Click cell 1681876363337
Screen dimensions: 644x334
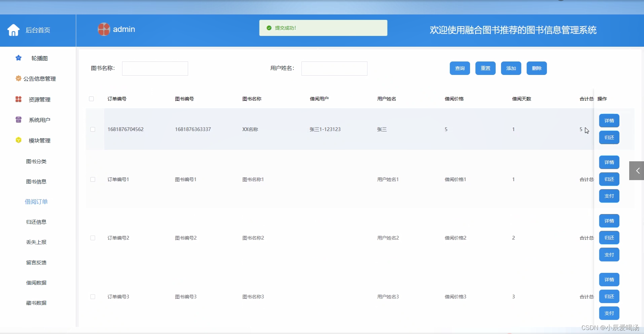[193, 129]
